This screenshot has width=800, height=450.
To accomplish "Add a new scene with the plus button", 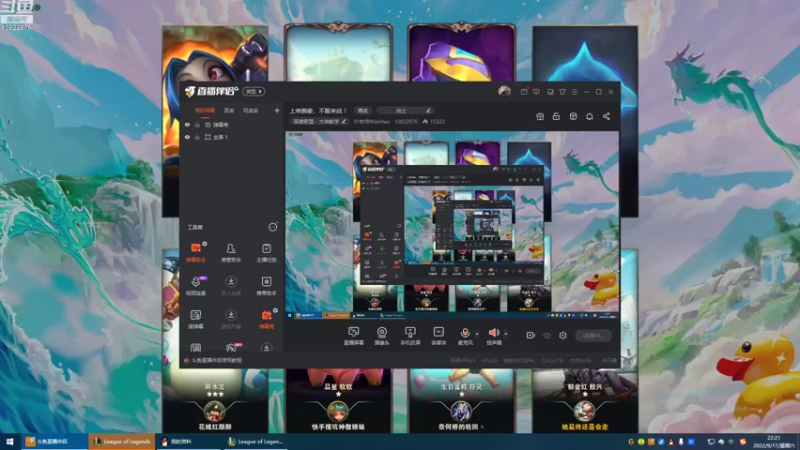I will [x=277, y=110].
